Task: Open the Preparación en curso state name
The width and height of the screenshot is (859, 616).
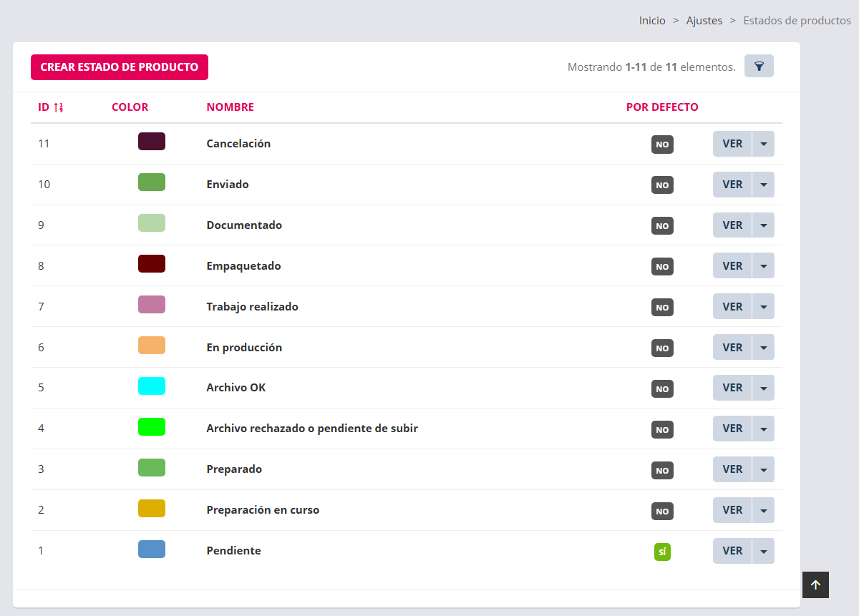Action: [x=263, y=510]
